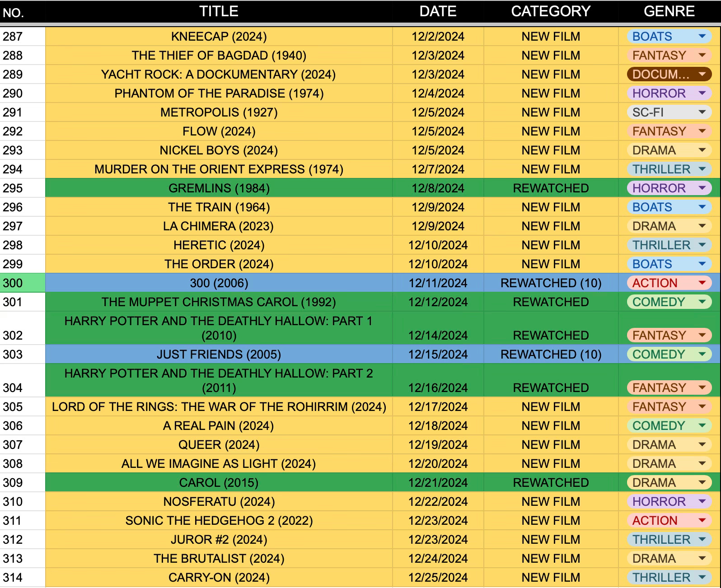The width and height of the screenshot is (721, 588).
Task: Select REWATCHED cell for Carol (2015)
Action: point(551,483)
